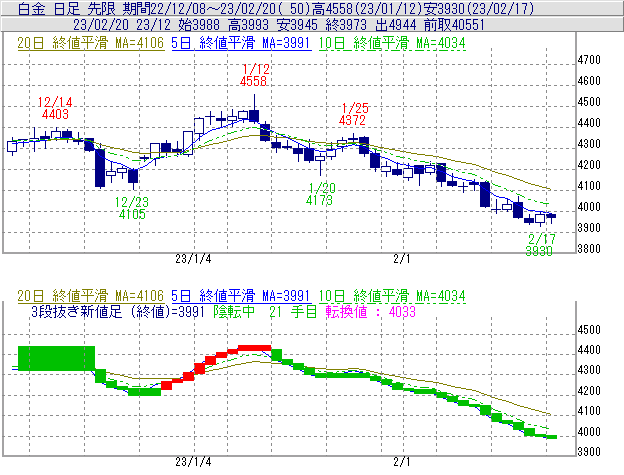The width and height of the screenshot is (624, 475).
Task: Click the 安3945 low price value
Action: [297, 25]
